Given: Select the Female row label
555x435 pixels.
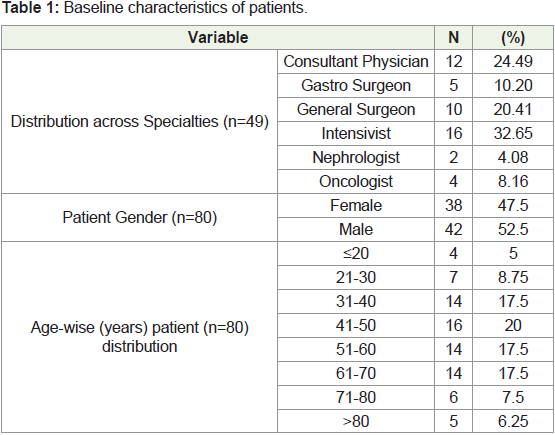Looking at the screenshot, I should pyautogui.click(x=356, y=206).
